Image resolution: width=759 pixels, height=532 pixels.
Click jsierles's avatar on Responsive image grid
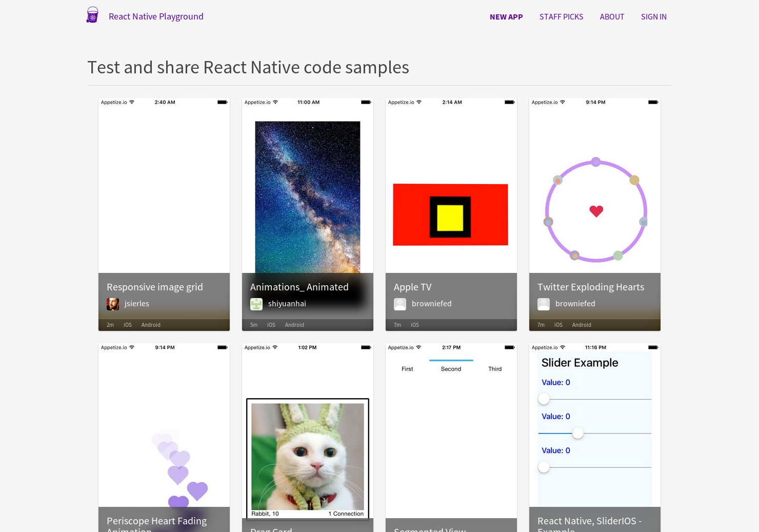click(112, 304)
